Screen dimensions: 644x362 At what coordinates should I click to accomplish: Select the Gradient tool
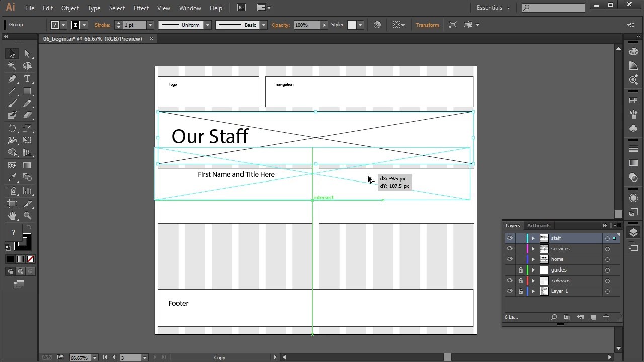click(27, 165)
